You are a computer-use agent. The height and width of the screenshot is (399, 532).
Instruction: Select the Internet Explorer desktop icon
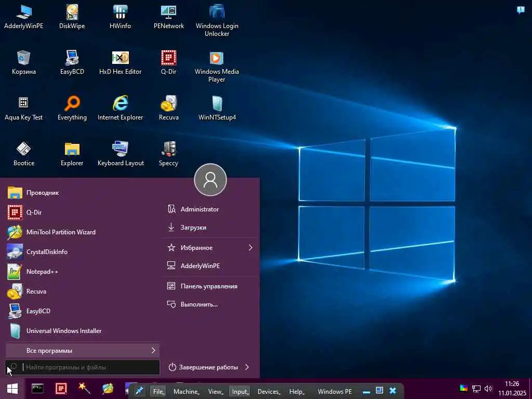(x=120, y=109)
